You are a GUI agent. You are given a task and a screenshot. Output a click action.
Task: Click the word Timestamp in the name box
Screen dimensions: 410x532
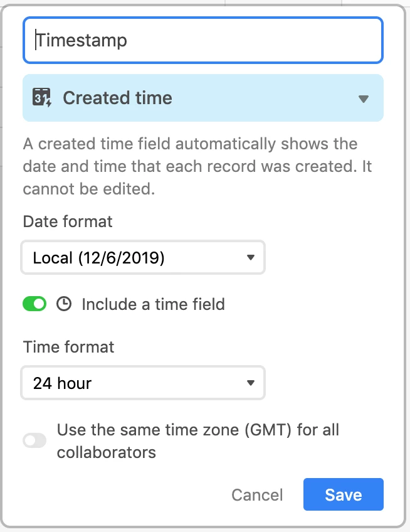coord(81,40)
